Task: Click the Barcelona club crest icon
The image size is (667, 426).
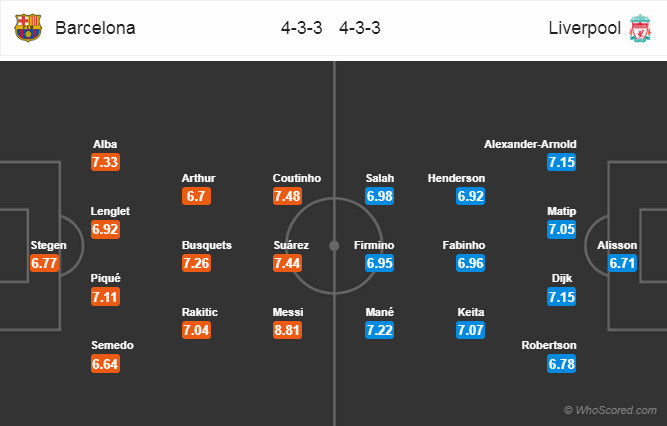Action: 28,28
